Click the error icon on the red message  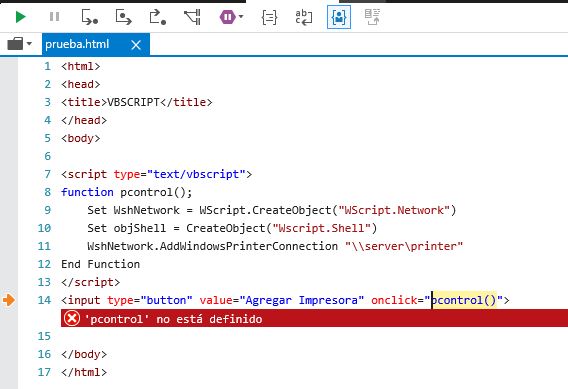click(72, 319)
